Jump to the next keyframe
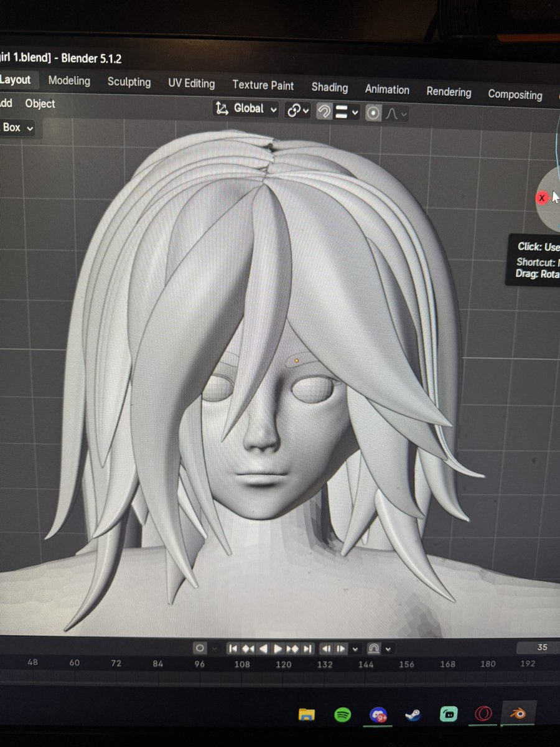This screenshot has width=560, height=747. tap(292, 649)
